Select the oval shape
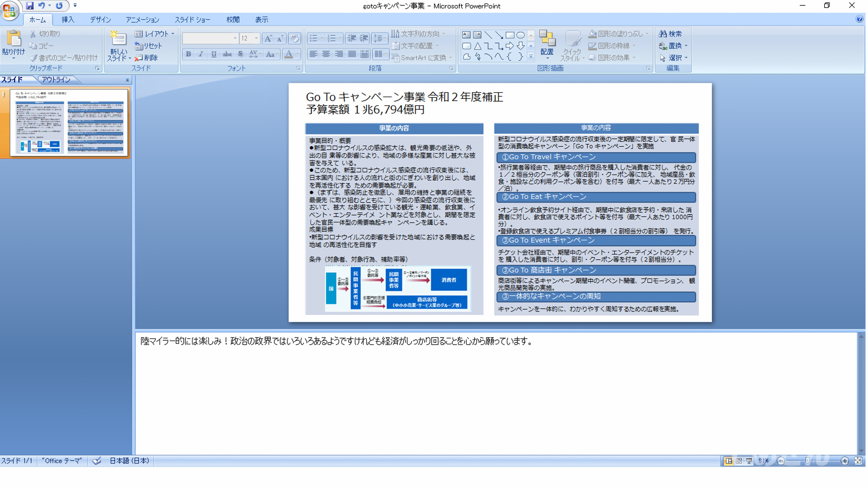This screenshot has width=868, height=488. click(521, 35)
